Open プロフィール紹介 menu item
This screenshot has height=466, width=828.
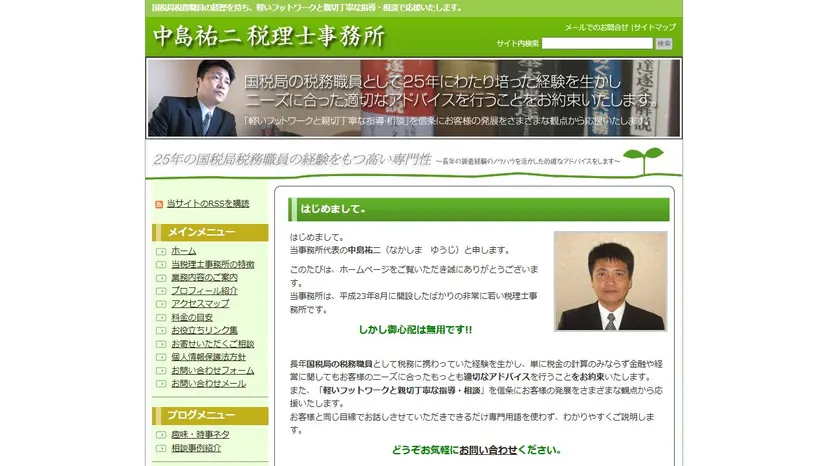coord(204,291)
